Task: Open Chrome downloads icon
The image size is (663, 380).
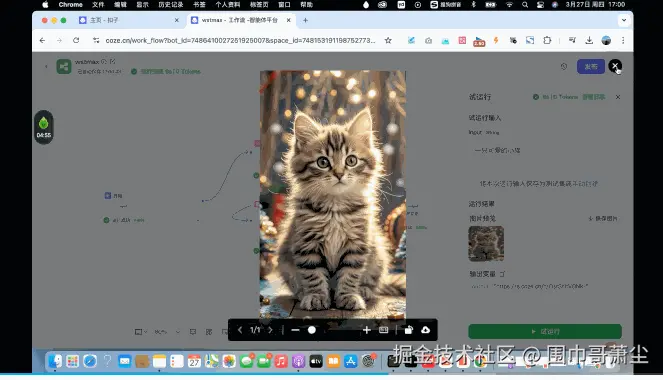Action: coord(589,41)
